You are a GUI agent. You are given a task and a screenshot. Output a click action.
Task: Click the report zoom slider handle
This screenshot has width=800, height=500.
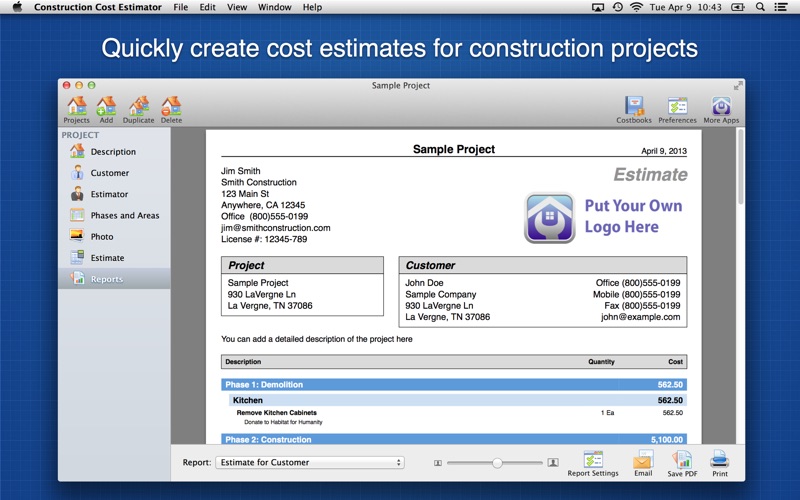pos(497,463)
